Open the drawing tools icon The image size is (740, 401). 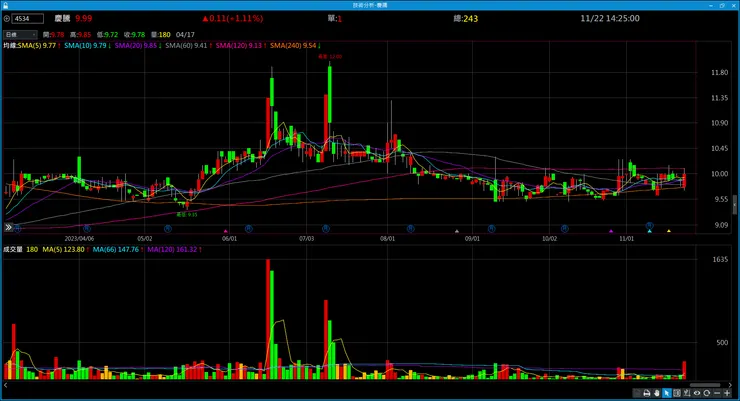pyautogui.click(x=687, y=393)
